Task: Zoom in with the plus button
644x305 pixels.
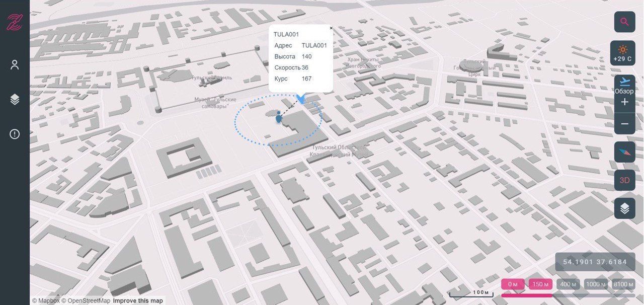Action: pyautogui.click(x=624, y=102)
